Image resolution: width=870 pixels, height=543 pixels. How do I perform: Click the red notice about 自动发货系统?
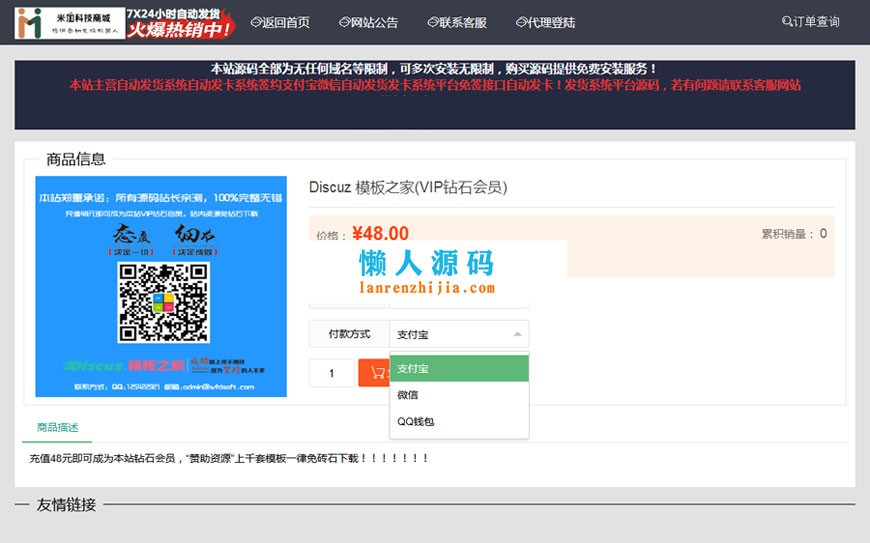tap(435, 85)
